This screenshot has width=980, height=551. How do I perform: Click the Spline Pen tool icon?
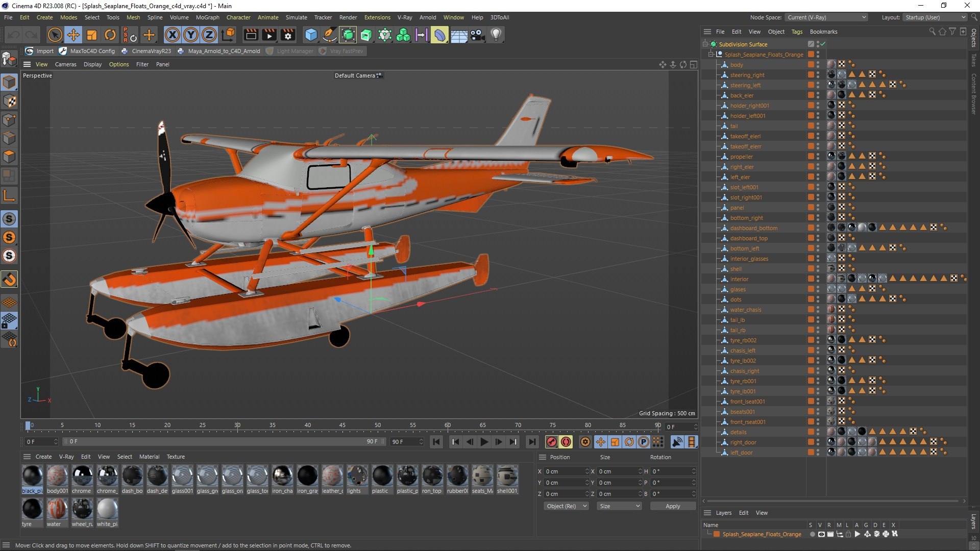coord(329,35)
